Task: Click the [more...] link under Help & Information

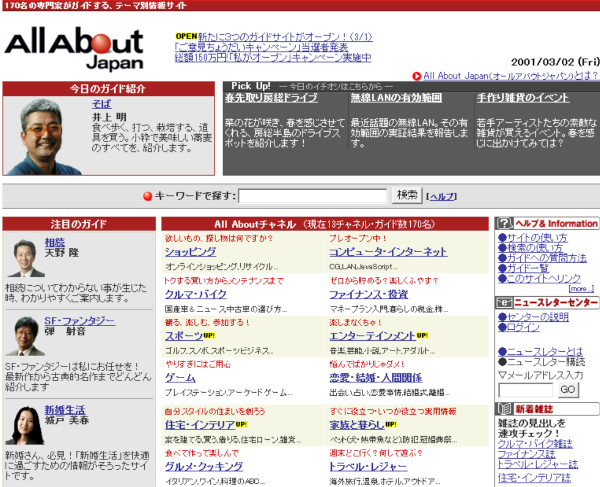Action: (581, 289)
